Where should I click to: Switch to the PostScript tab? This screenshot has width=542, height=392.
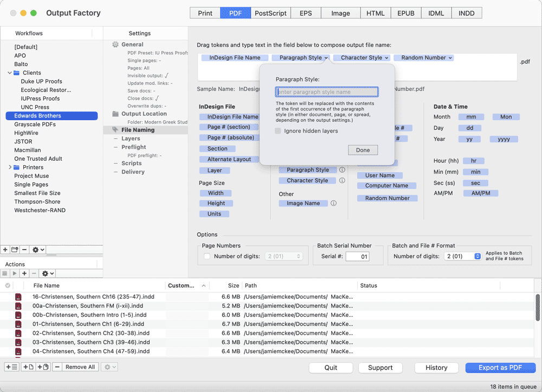click(x=270, y=13)
